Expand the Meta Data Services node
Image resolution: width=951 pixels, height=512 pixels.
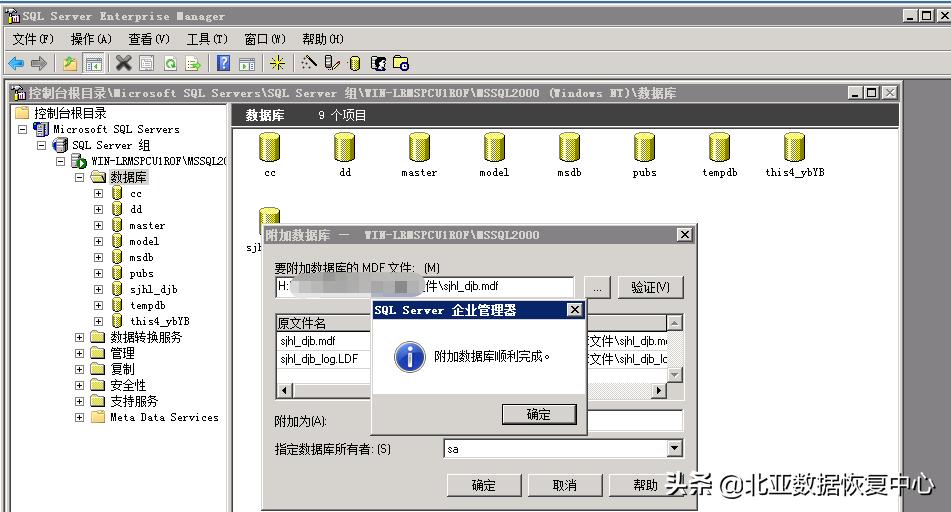point(79,417)
